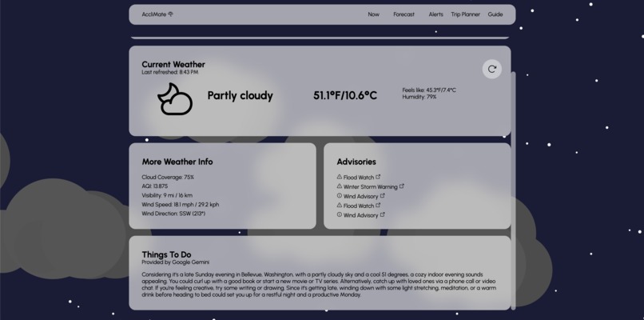Screen dimensions: 644x320
Task: Open the Now tab in navigation
Action: pos(373,14)
